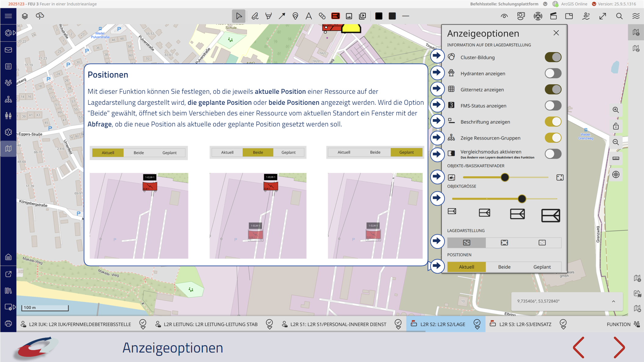Expand the coordinates panel chevron
Image resolution: width=644 pixels, height=362 pixels.
(613, 301)
